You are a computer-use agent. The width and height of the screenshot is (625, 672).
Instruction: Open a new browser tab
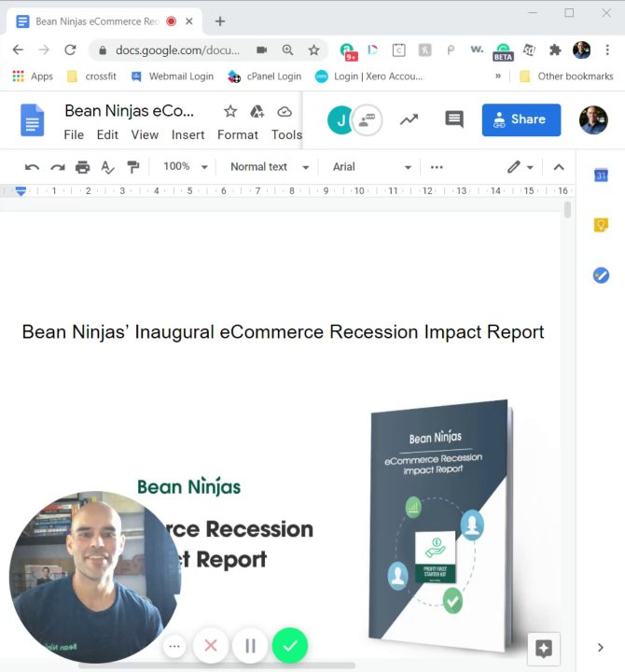pos(220,21)
